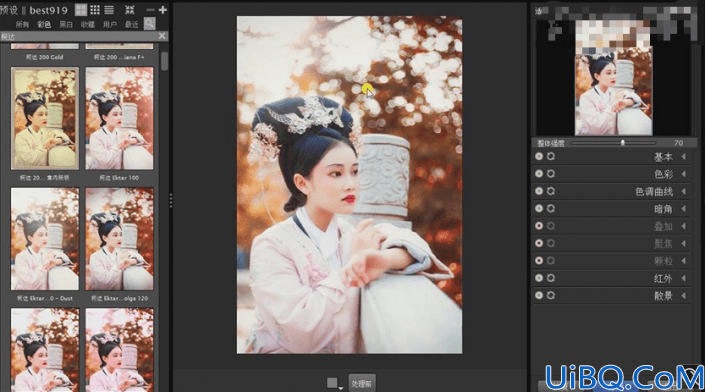This screenshot has height=392, width=705.
Task: Reset the 散景 panel settings
Action: point(551,295)
